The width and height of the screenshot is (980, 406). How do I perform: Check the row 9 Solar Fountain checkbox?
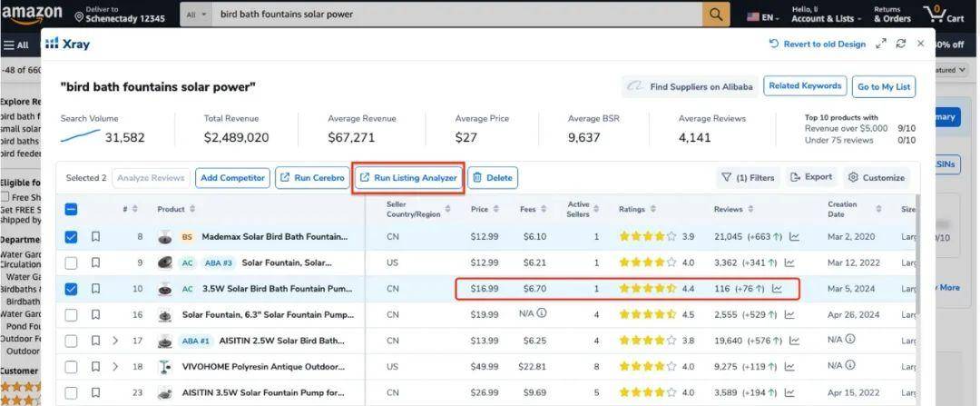72,262
